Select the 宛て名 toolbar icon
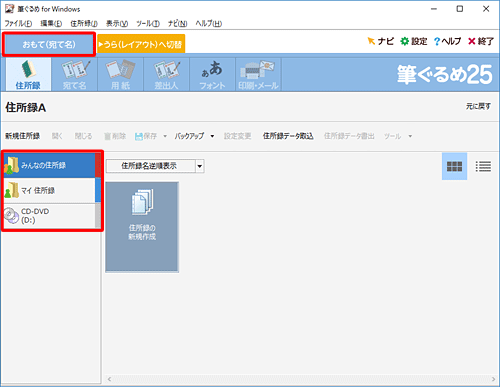This screenshot has height=387, width=500. pos(74,74)
